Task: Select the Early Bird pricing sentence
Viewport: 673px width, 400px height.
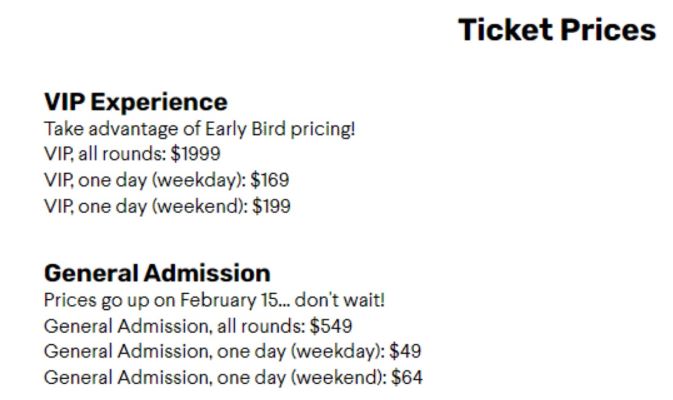Action: (200, 129)
